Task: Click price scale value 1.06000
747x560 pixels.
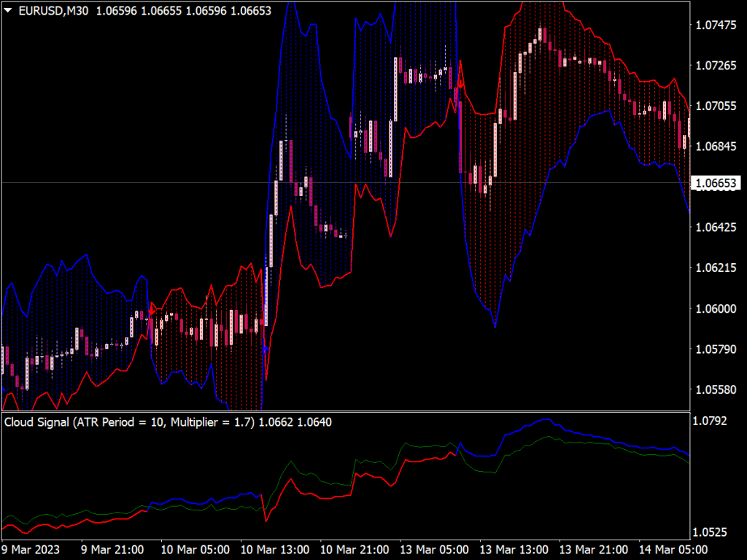Action: (x=716, y=308)
